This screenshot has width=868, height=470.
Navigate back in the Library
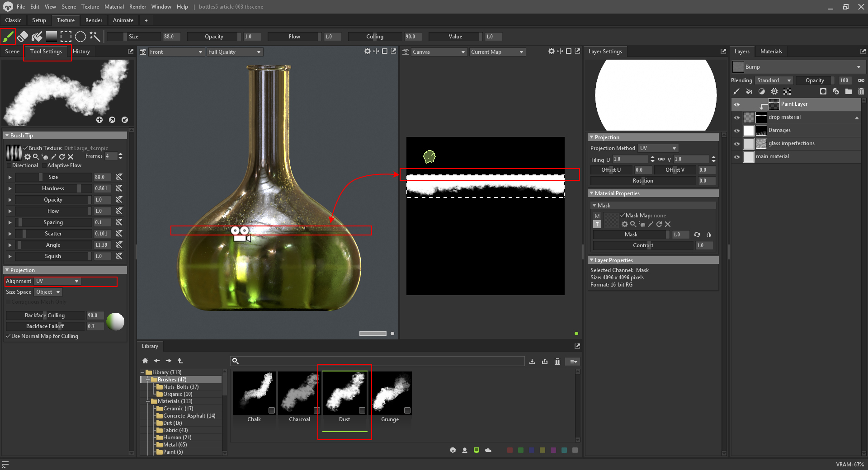point(157,361)
